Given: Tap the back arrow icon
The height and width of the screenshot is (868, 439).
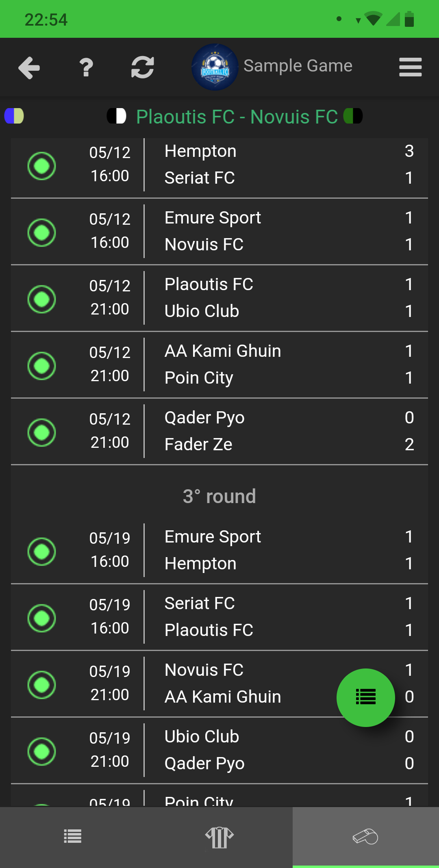Looking at the screenshot, I should [29, 67].
